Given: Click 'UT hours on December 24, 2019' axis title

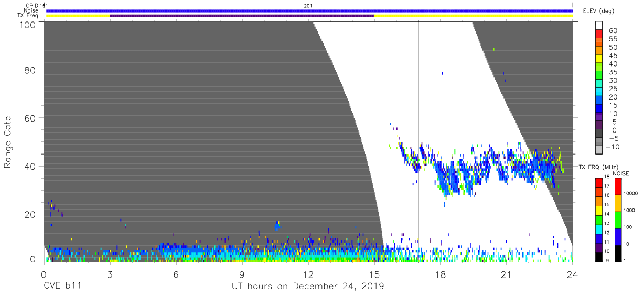Looking at the screenshot, I should click(308, 287).
